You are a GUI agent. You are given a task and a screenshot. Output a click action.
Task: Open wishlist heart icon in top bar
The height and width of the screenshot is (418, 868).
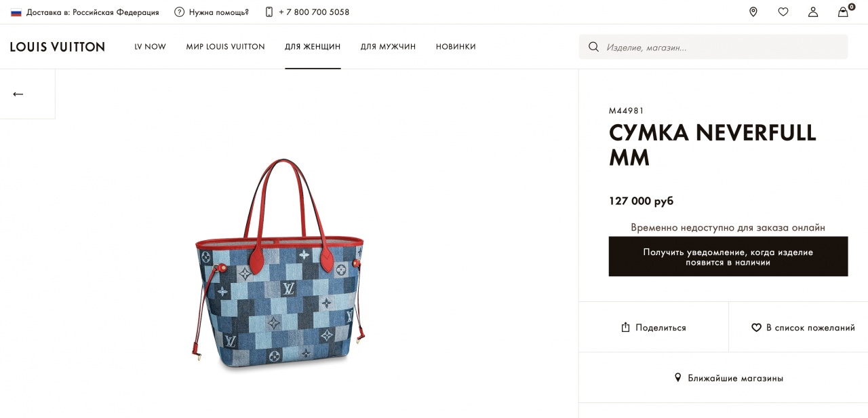[783, 12]
